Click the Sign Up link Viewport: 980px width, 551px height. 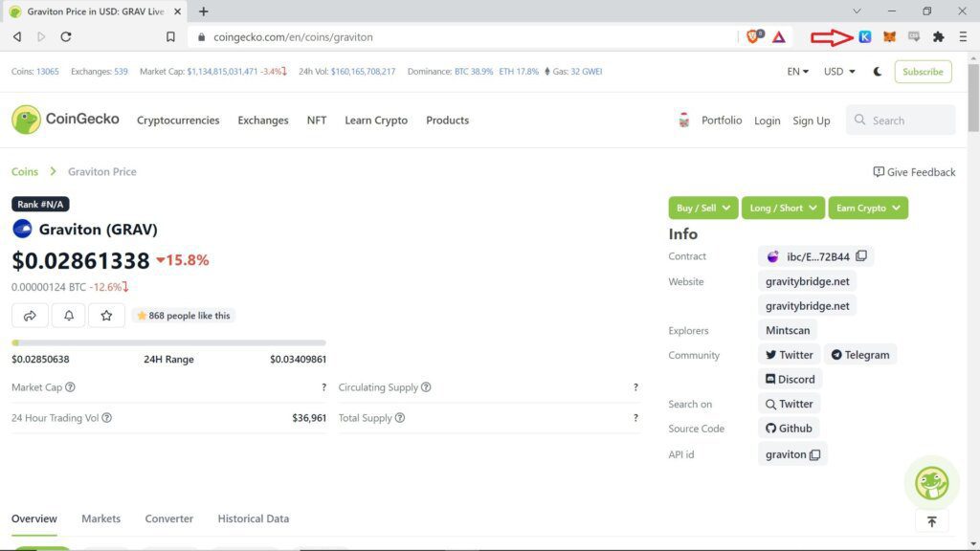pyautogui.click(x=812, y=121)
